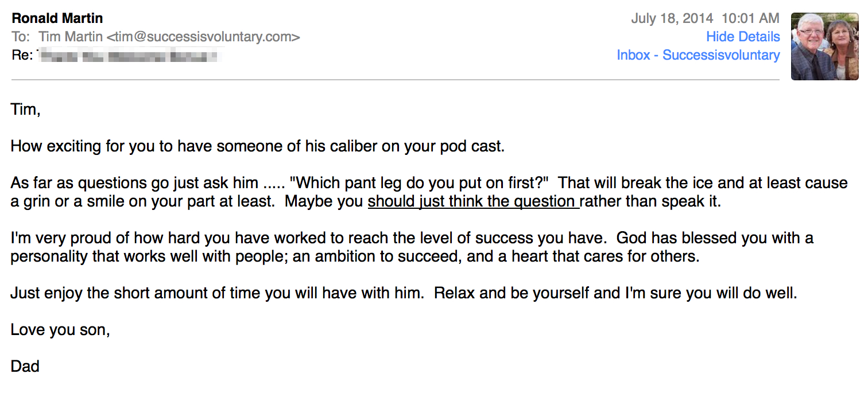The height and width of the screenshot is (397, 868).
Task: Click underlined text "should just think the question"
Action: pyautogui.click(x=473, y=202)
